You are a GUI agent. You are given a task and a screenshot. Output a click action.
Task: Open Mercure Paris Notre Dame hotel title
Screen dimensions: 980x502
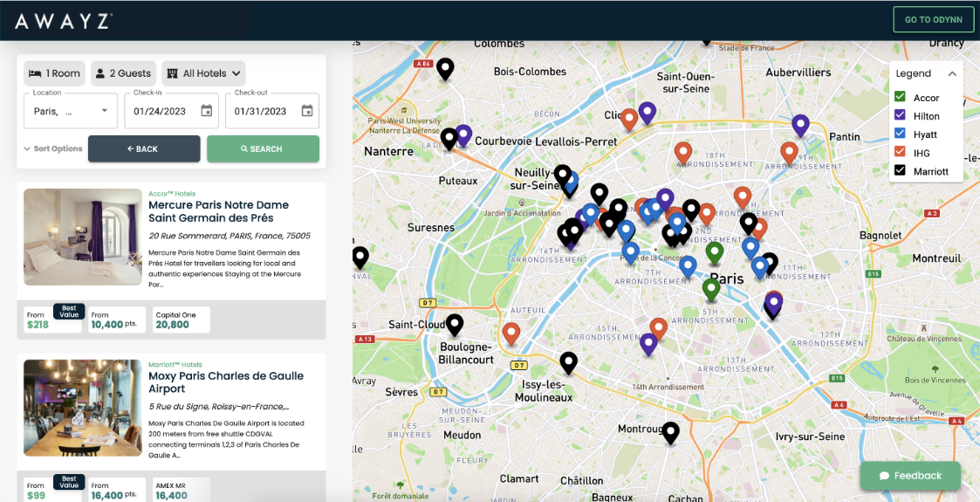click(219, 211)
